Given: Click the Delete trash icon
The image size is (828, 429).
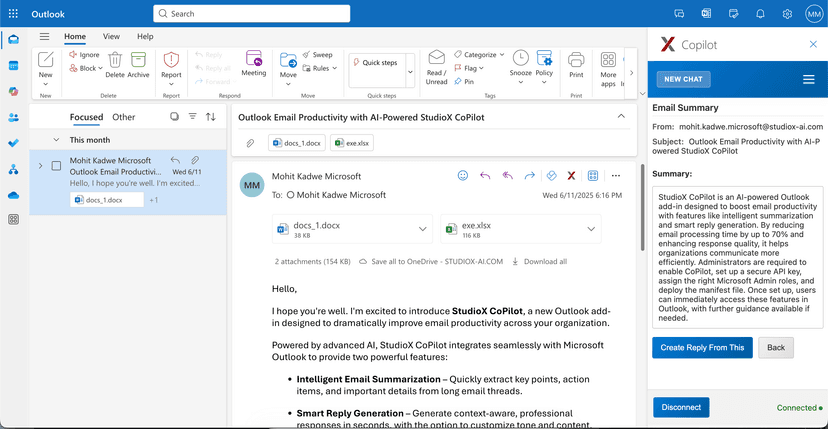Looking at the screenshot, I should click(115, 62).
